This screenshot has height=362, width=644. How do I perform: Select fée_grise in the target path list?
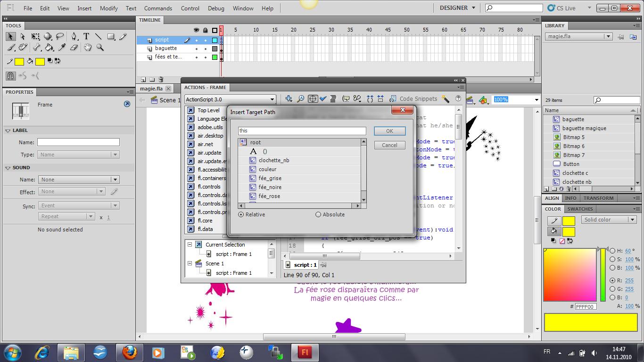click(270, 178)
